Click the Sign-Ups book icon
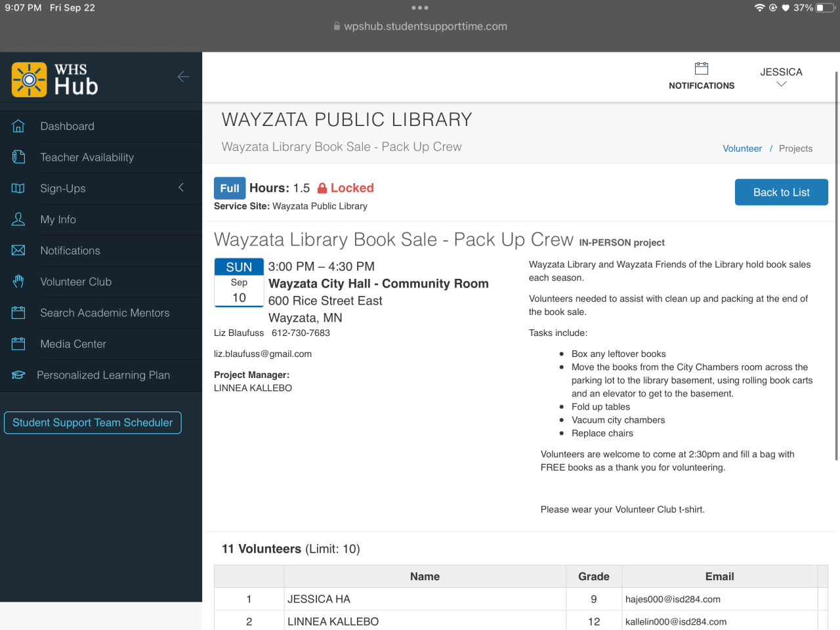Screen dimensions: 840x630 pyautogui.click(x=18, y=188)
